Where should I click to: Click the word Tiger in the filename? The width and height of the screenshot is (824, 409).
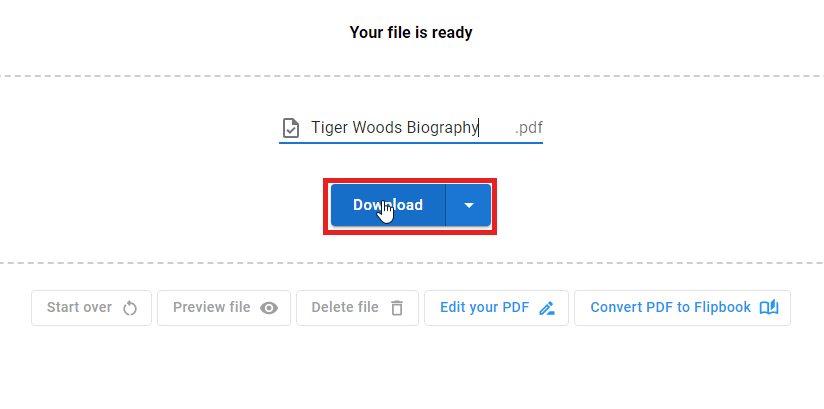[x=329, y=128]
